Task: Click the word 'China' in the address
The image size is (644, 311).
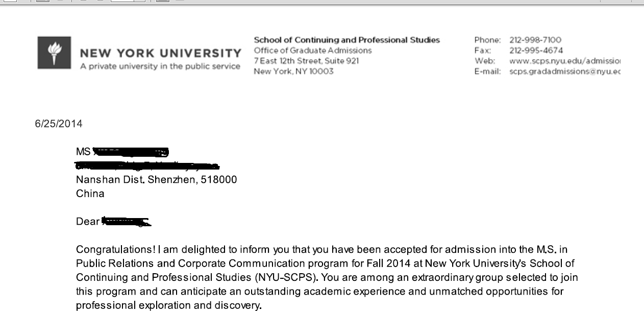Action: click(90, 194)
